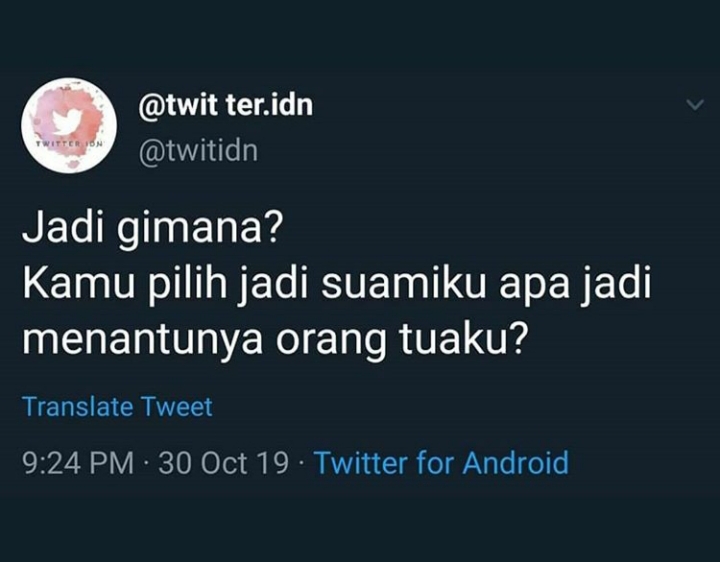Click the line 'Jadi gimana?'

pyautogui.click(x=151, y=229)
